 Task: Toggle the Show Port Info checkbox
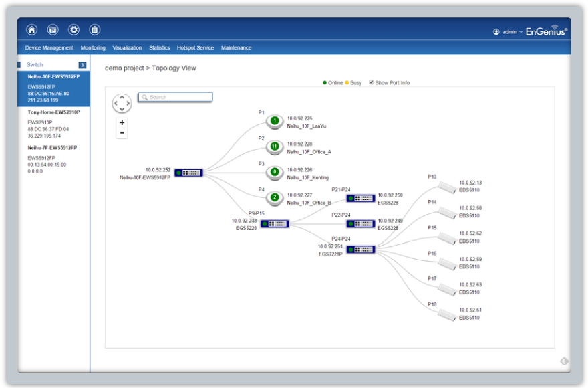pyautogui.click(x=371, y=82)
